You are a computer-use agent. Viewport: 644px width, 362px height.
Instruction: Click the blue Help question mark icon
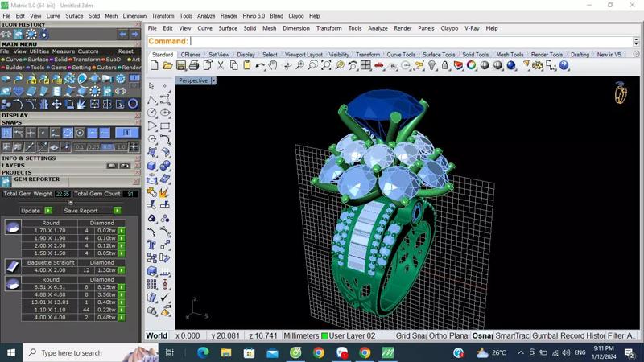(x=564, y=65)
